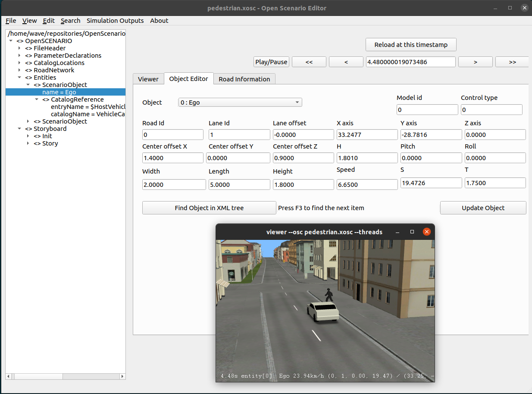Screen dimensions: 532x394
Task: Maximize the pedestrian.xosc viewer window
Action: pyautogui.click(x=412, y=232)
